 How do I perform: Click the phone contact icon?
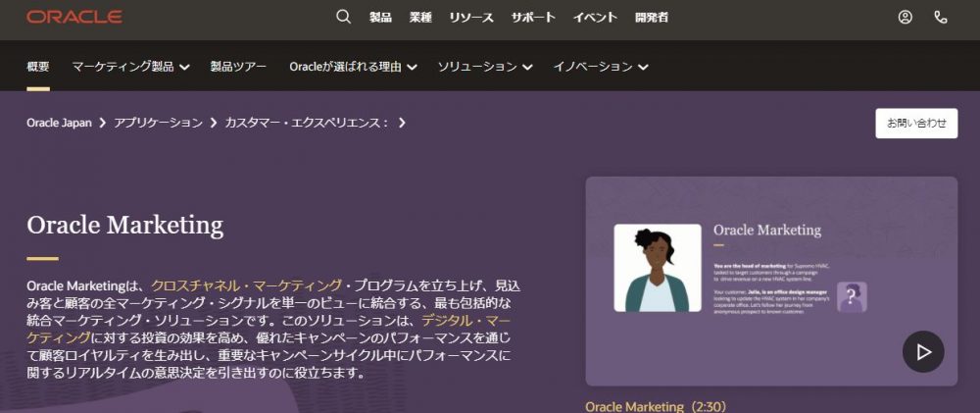tap(941, 18)
